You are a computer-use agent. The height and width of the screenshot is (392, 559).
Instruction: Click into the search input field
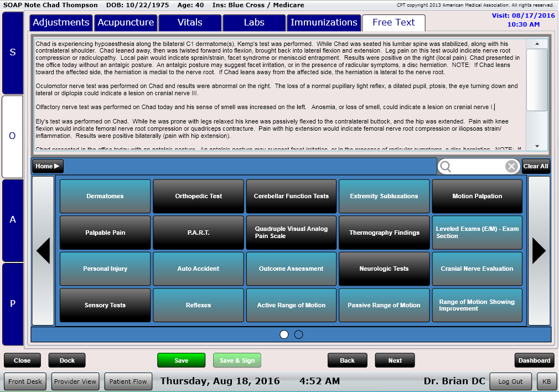(x=478, y=166)
